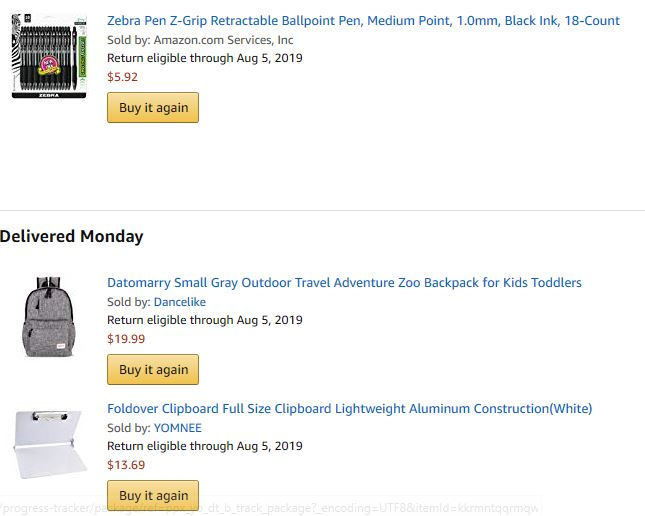Open the Zebra Pen Z-Grip product link
Viewport: 645px width, 516px height.
coord(363,20)
